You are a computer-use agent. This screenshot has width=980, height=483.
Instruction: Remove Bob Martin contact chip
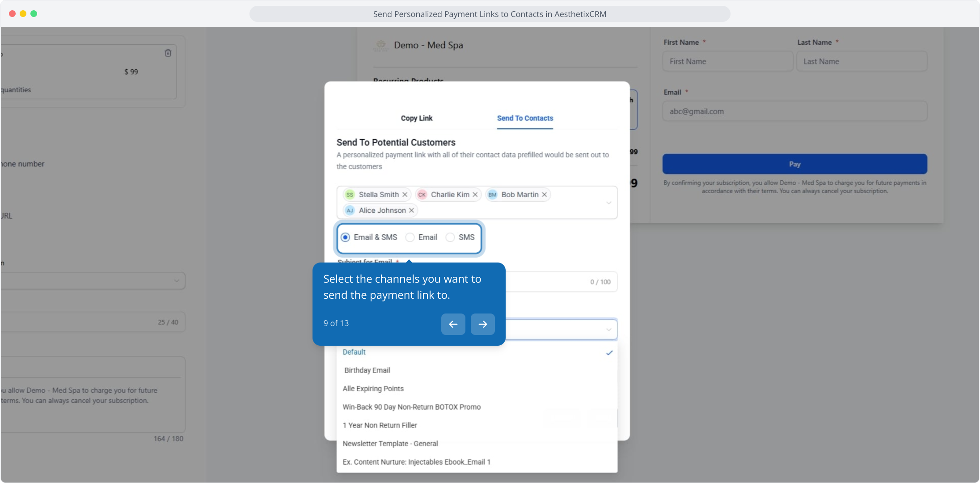[545, 195]
